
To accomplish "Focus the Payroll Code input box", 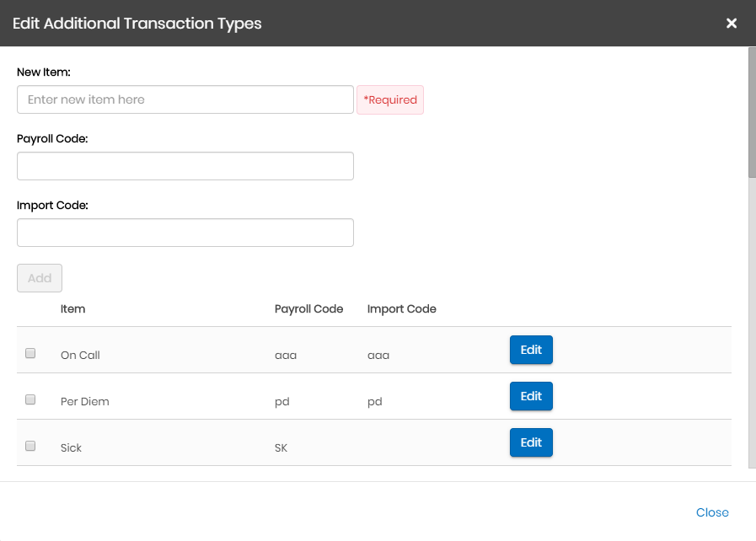I will tap(185, 166).
